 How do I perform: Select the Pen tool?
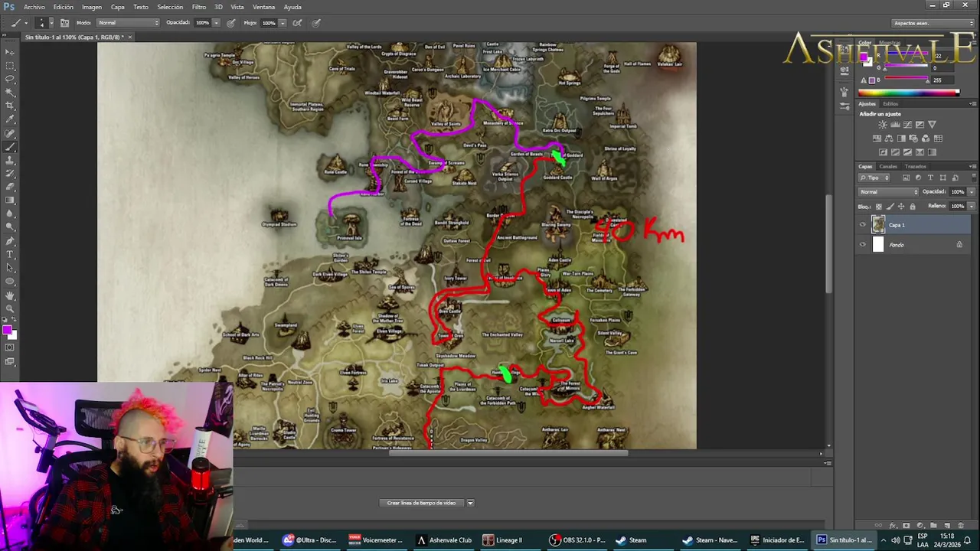click(10, 240)
